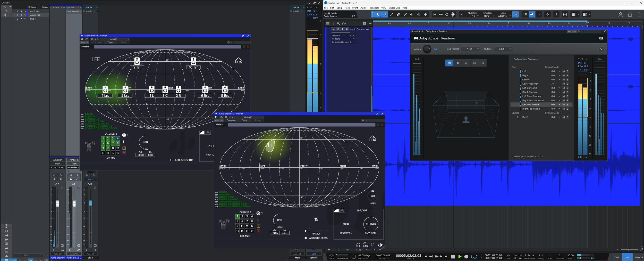Image resolution: width=644 pixels, height=261 pixels.
Task: Open Quantize 1/16 dropdown
Action: click(474, 16)
